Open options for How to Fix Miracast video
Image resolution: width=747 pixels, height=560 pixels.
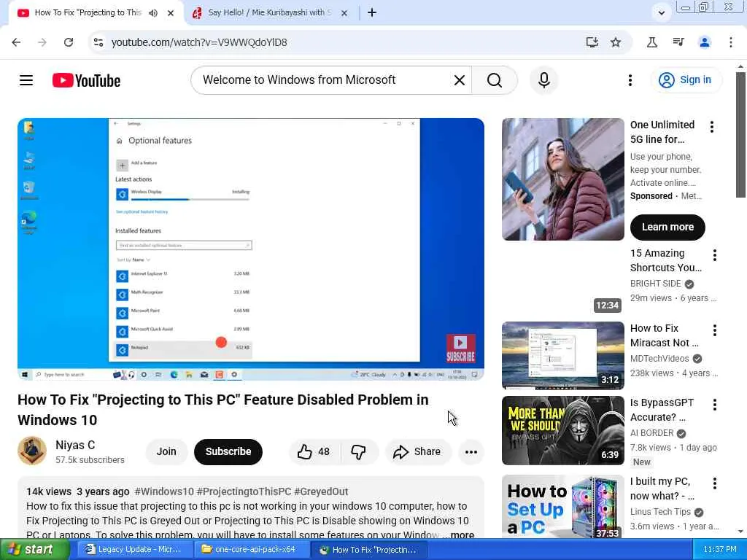click(715, 330)
